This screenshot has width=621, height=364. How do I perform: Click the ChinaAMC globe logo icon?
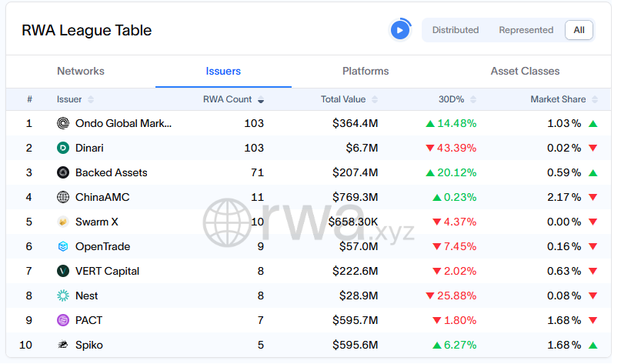(63, 197)
